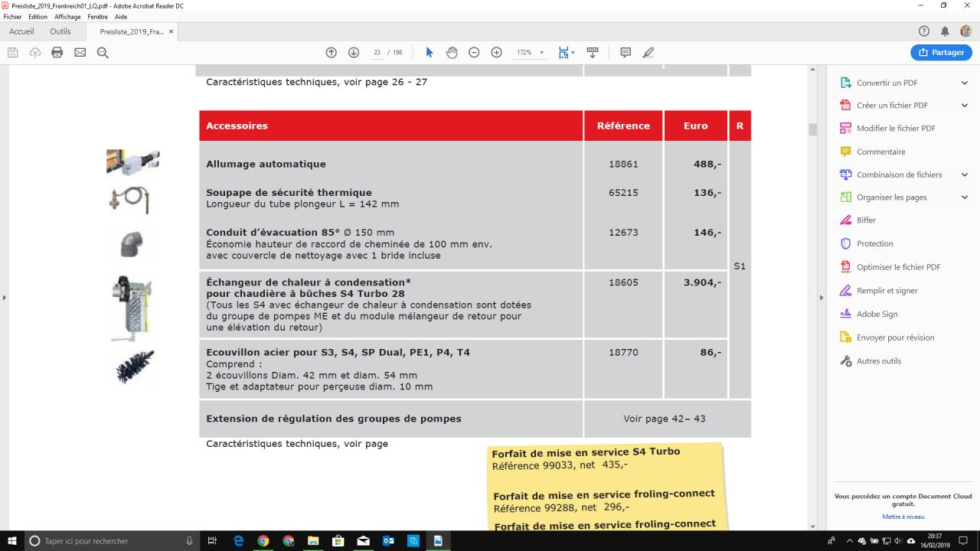Viewport: 980px width, 551px height.
Task: Launch Microsoft Edge from taskbar
Action: point(238,541)
